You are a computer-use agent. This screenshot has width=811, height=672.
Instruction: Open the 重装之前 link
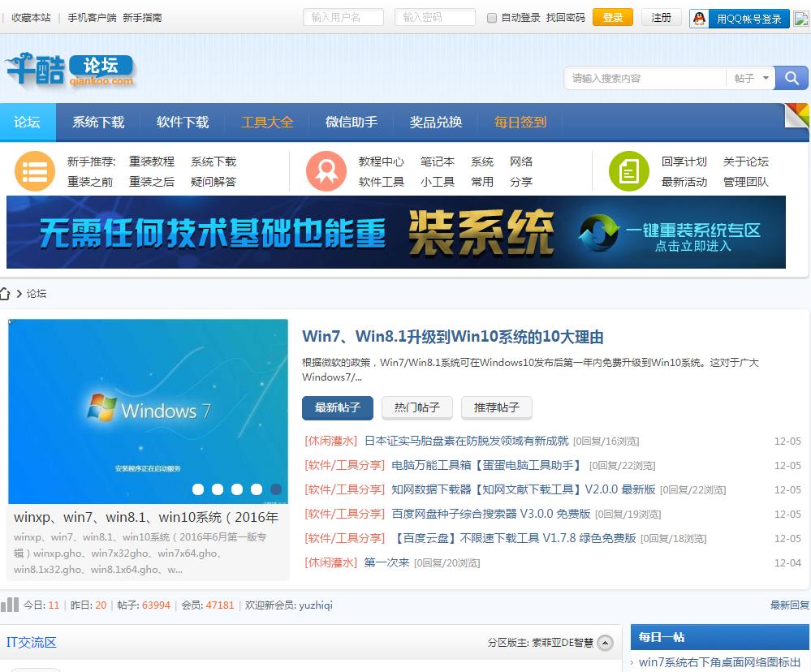coord(90,182)
